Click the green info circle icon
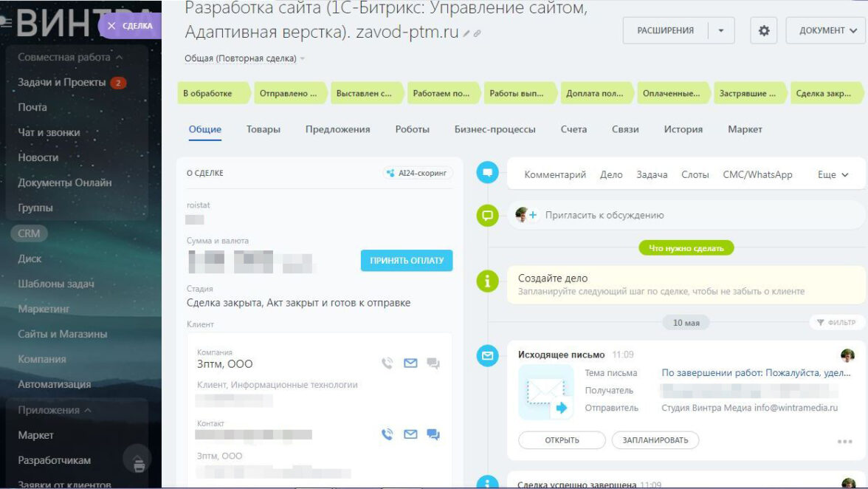This screenshot has width=868, height=489. pos(487,281)
